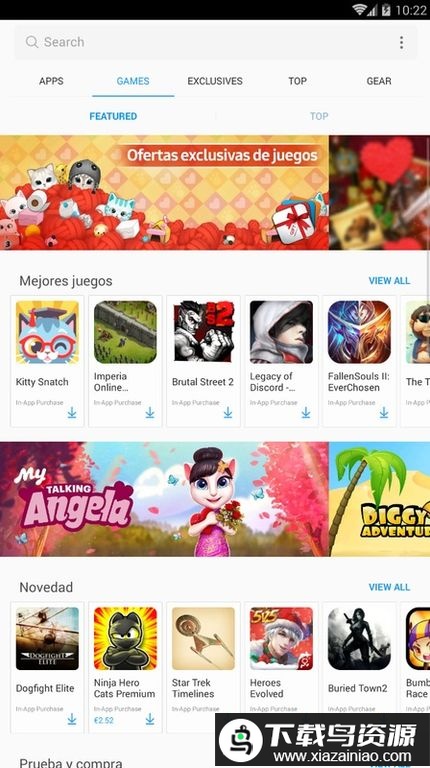Download Kitty Snatch using its arrow icon

[72, 413]
